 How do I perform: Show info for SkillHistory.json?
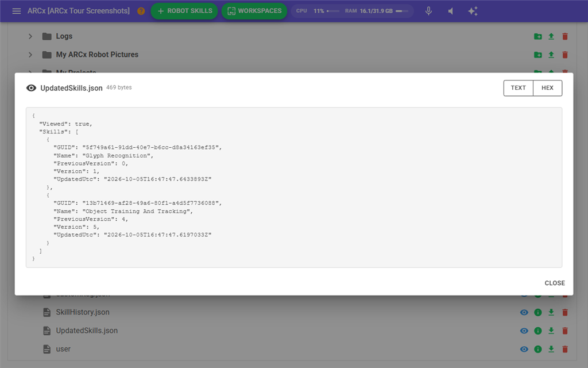[x=537, y=312]
